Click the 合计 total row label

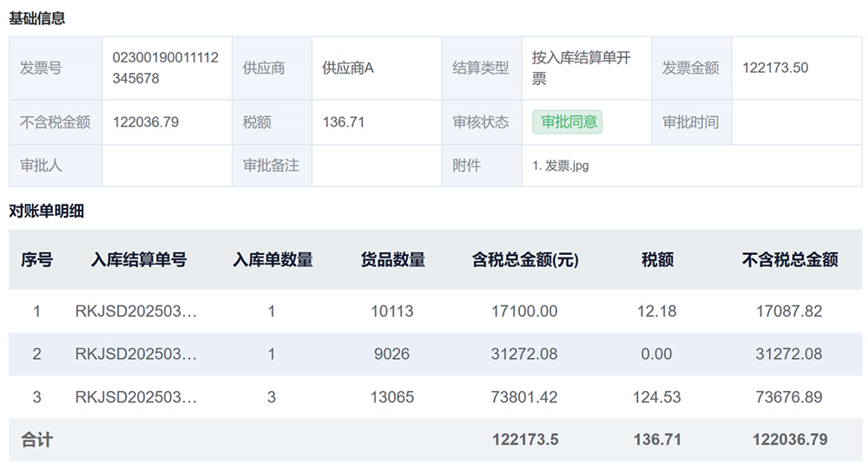point(36,441)
